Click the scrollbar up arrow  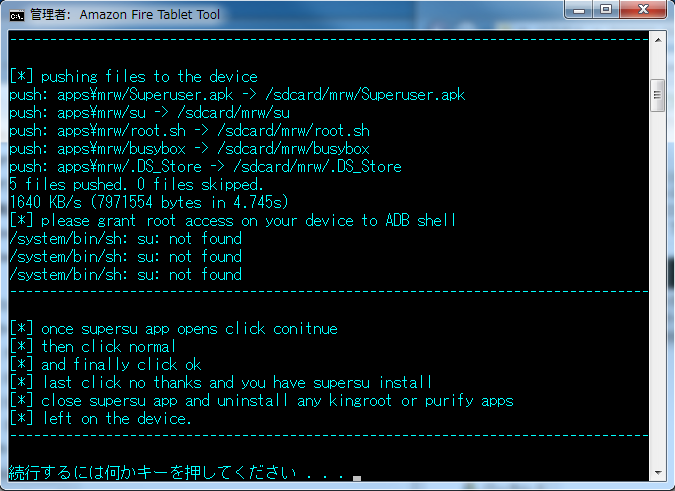658,40
